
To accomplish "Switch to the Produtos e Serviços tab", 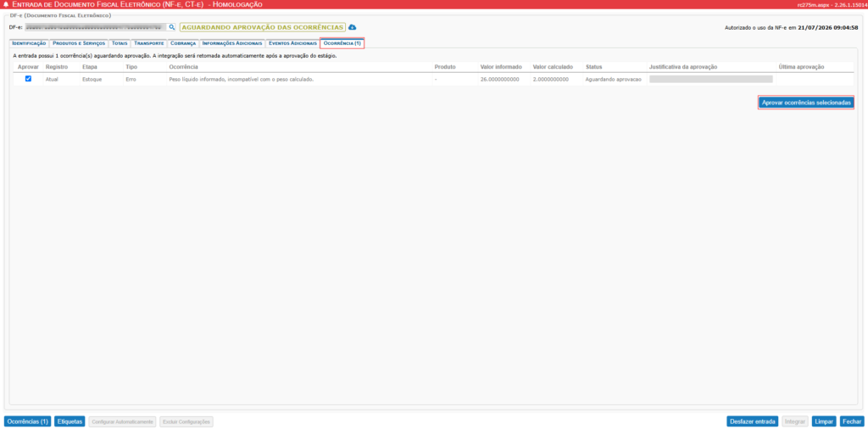I will pos(79,43).
